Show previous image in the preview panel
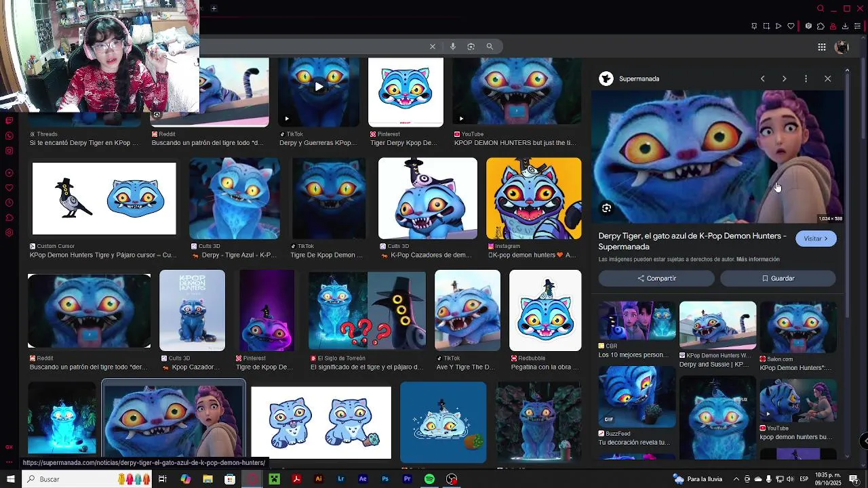This screenshot has height=488, width=868. tap(762, 79)
